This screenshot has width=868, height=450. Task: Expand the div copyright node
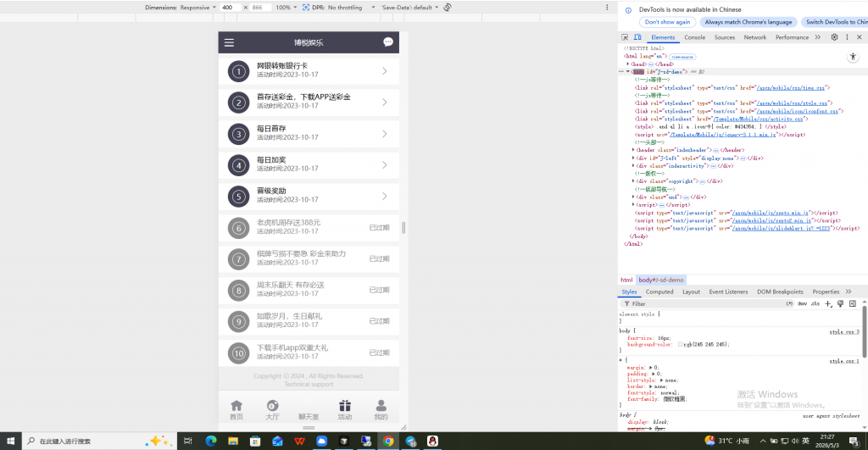(x=634, y=181)
